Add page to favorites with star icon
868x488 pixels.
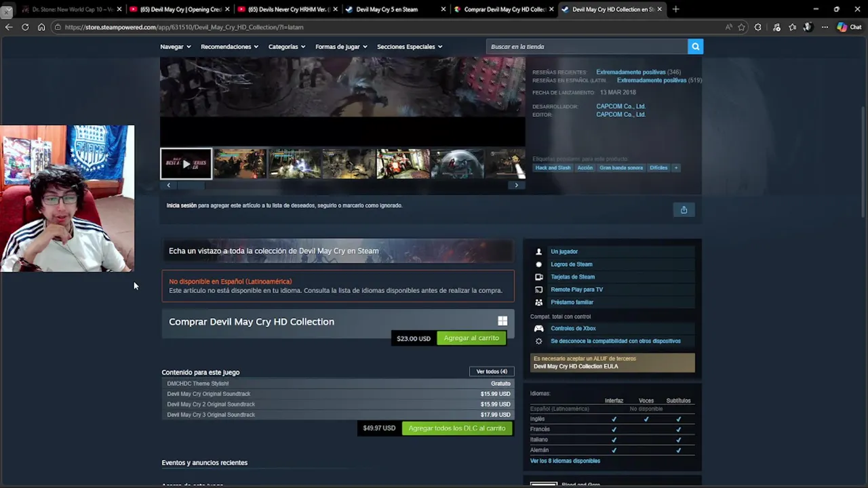[x=742, y=27]
